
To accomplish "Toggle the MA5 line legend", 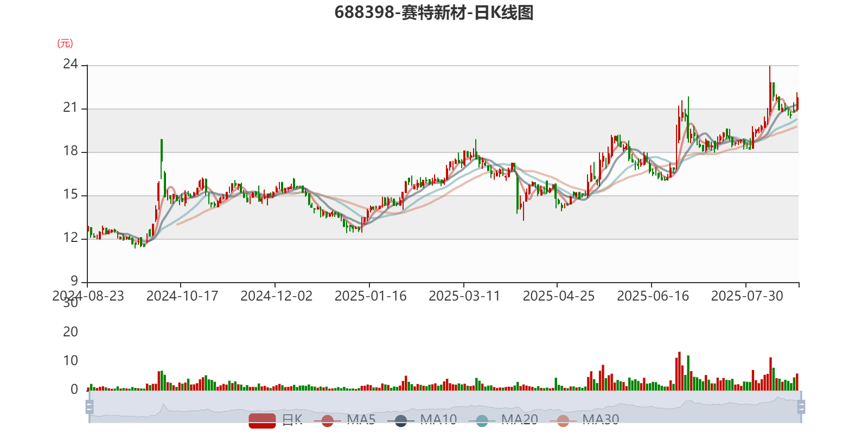I will (344, 420).
